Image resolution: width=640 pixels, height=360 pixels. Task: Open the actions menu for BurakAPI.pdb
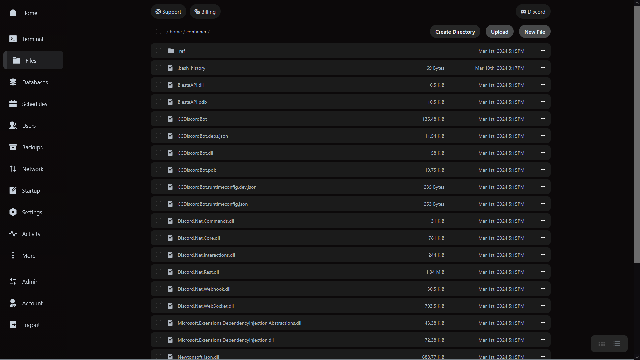(543, 102)
